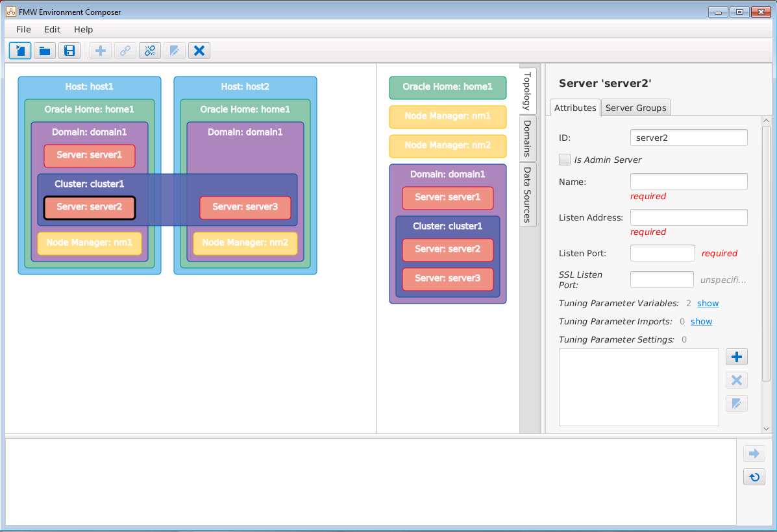This screenshot has width=777, height=532.
Task: Select 'Node Manager: nm1' inside host1
Action: [89, 243]
